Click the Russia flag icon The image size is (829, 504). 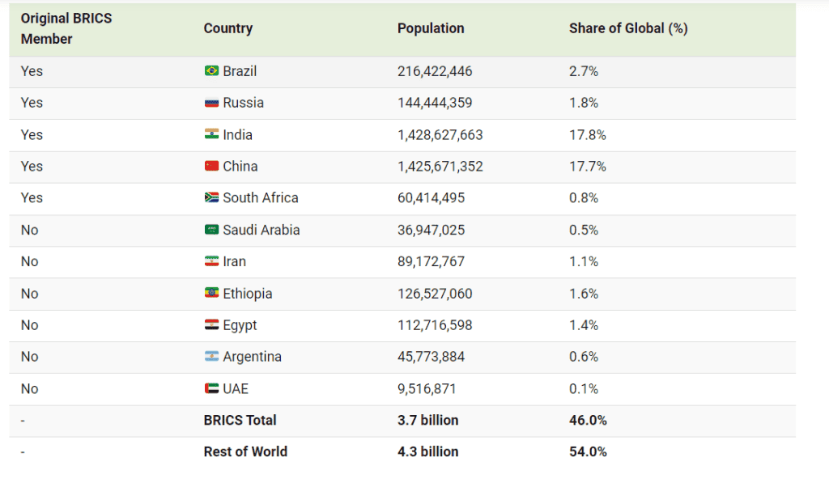click(x=211, y=103)
